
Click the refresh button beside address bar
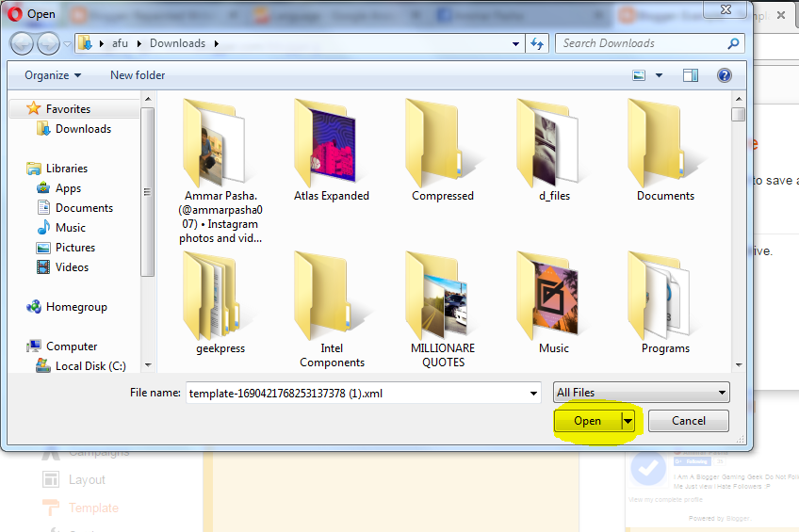pyautogui.click(x=537, y=43)
